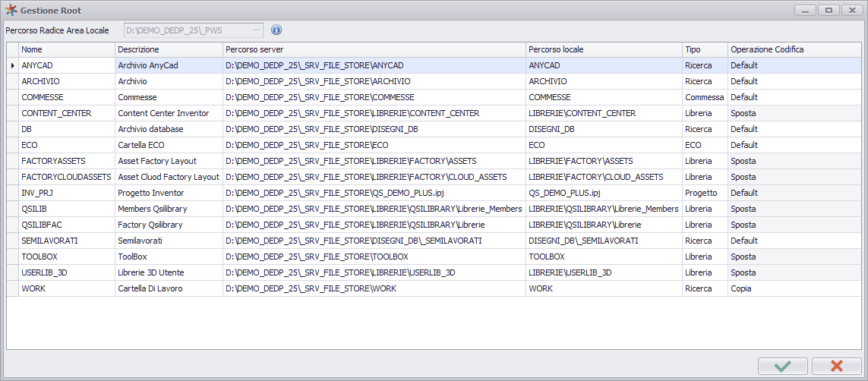Select the CONTENT_CENTER row name
The height and width of the screenshot is (381, 868).
click(x=56, y=113)
